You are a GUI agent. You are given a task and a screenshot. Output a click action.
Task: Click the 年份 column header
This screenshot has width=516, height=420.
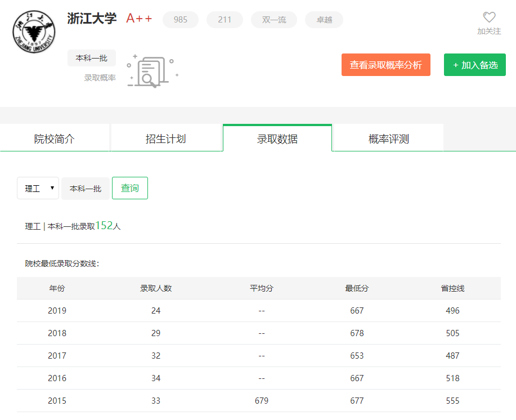[57, 288]
